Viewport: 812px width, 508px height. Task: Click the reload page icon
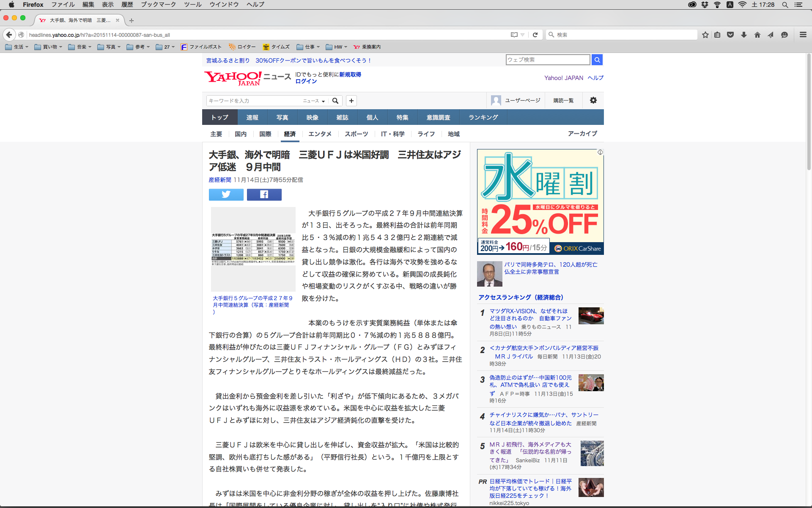pyautogui.click(x=535, y=35)
